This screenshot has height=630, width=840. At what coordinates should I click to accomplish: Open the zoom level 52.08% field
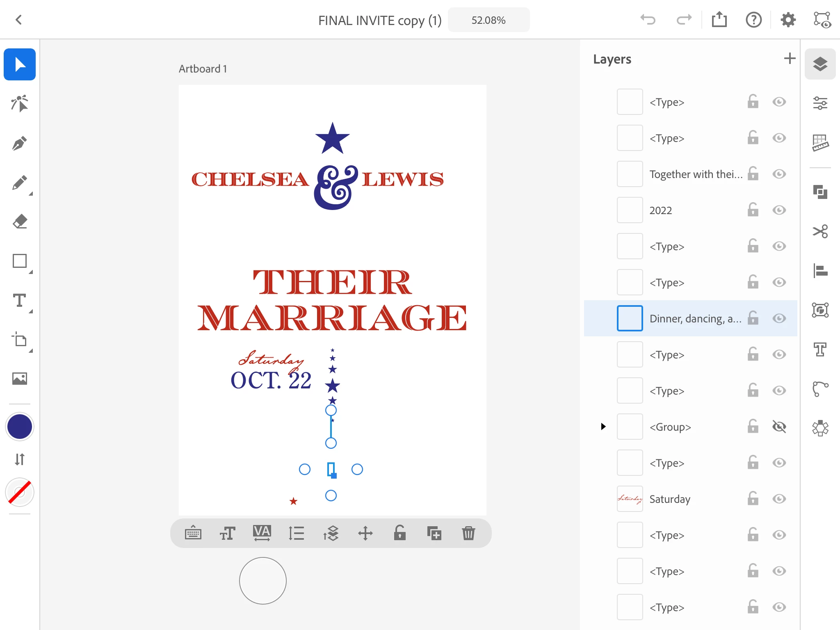point(488,20)
